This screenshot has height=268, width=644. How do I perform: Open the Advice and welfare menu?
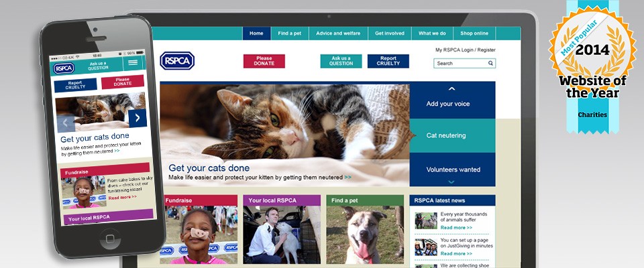[338, 33]
